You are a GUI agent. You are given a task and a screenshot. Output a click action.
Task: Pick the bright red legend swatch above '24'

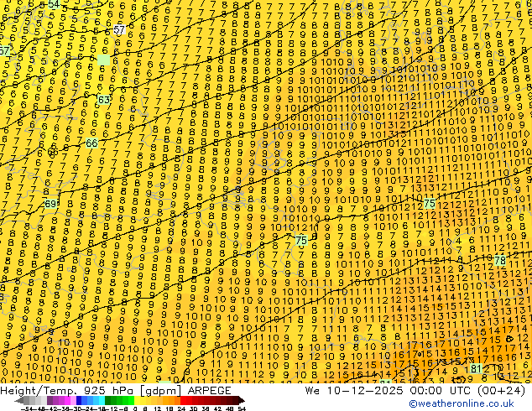[x=183, y=400]
